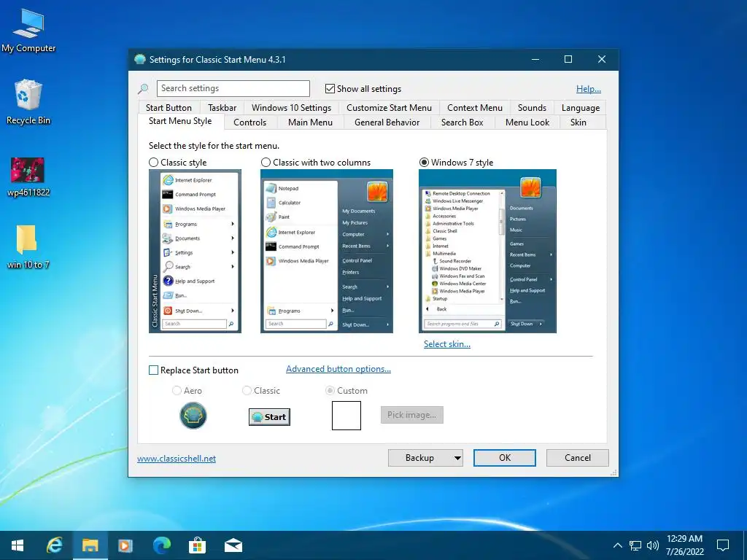The height and width of the screenshot is (560, 747).
Task: Select the wp4611822 image file icon
Action: [28, 176]
